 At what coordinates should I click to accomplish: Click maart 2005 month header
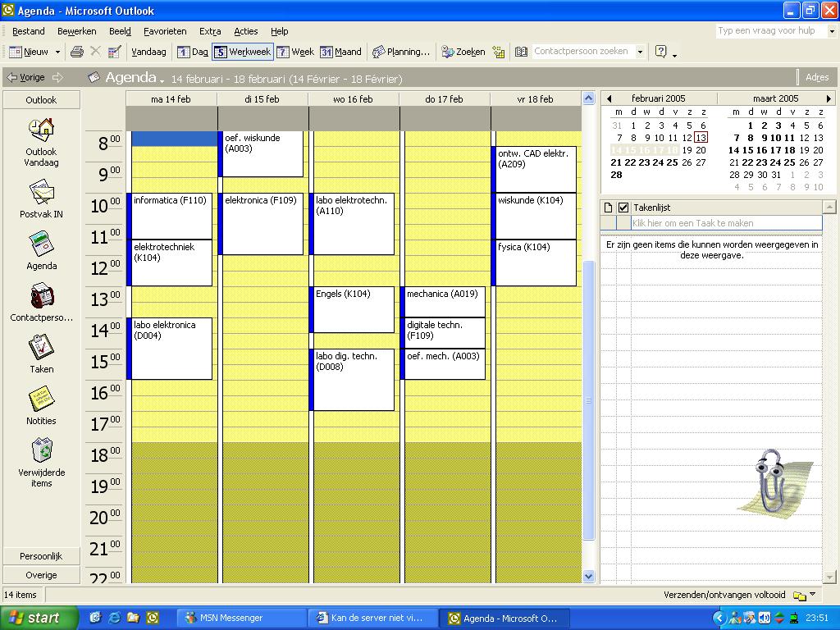(776, 98)
